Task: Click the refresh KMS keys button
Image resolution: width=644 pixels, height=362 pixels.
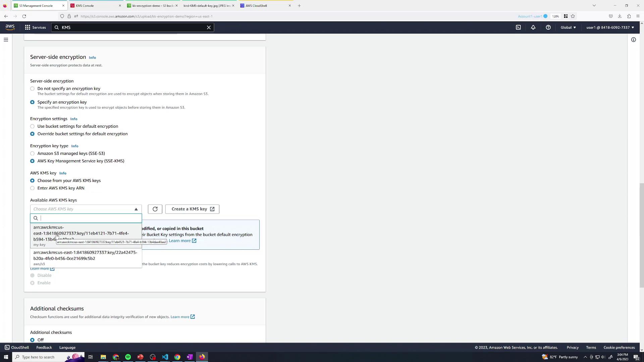Action: pyautogui.click(x=155, y=209)
